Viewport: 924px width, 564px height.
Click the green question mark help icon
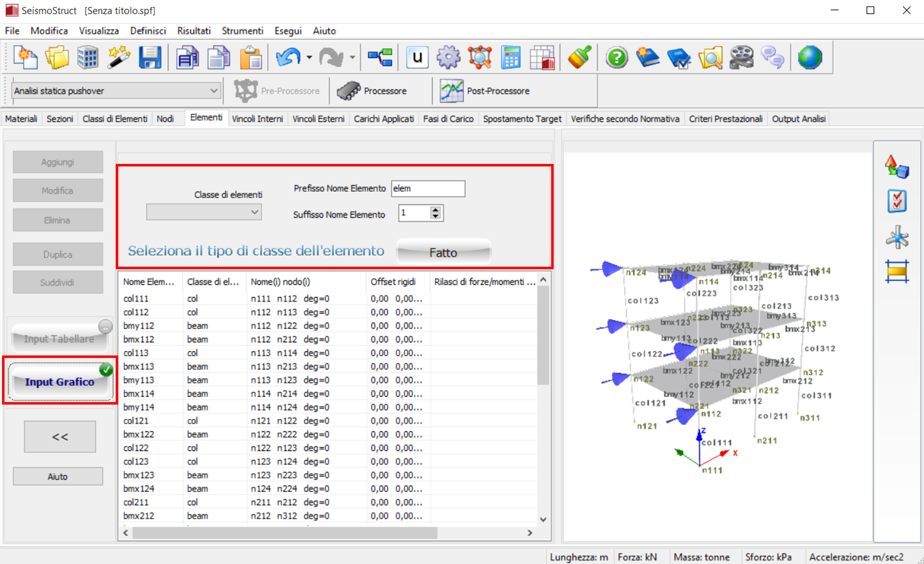[616, 58]
